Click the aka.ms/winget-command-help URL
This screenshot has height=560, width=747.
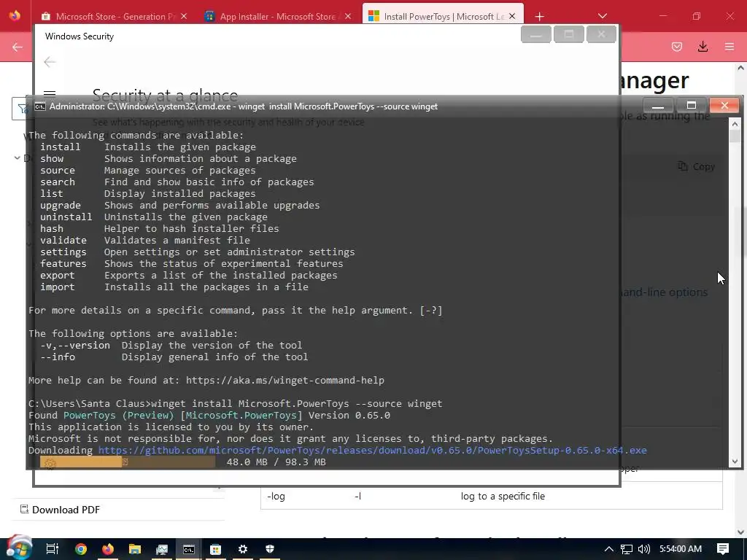(x=285, y=380)
